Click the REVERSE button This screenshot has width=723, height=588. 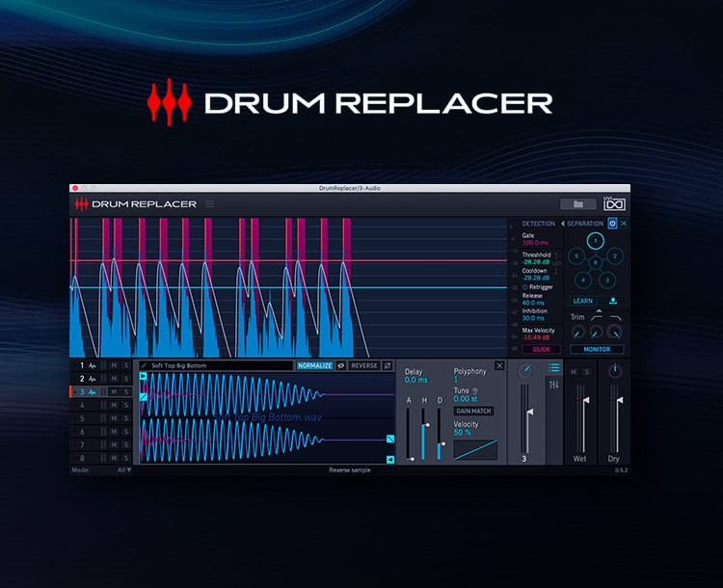tap(364, 365)
